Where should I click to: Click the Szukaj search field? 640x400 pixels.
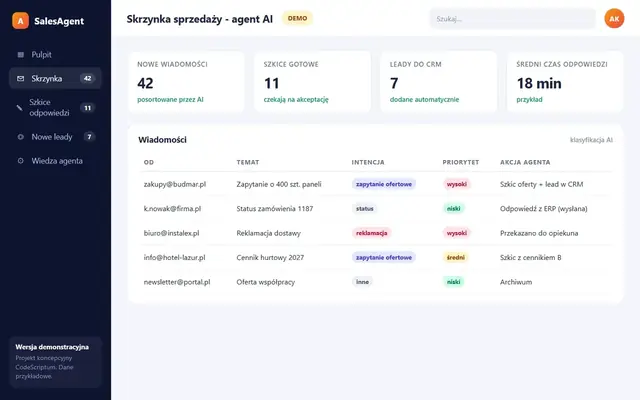pyautogui.click(x=513, y=19)
